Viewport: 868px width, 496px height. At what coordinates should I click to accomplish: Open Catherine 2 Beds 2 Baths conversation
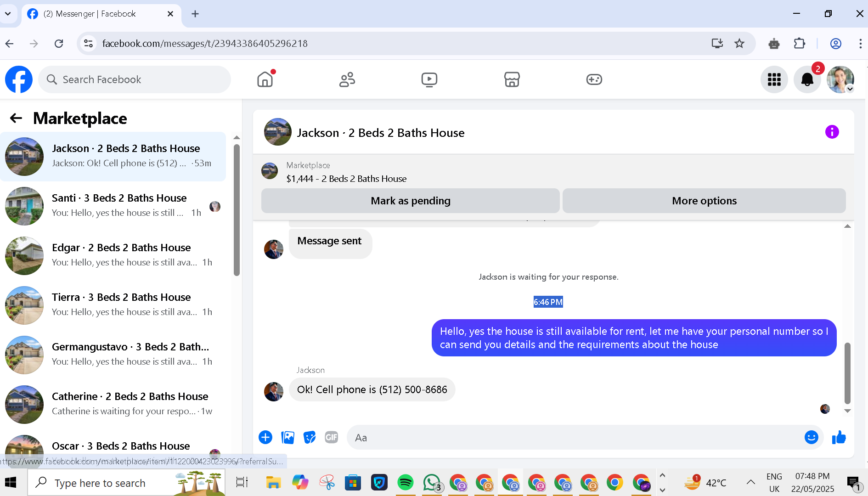[x=113, y=405]
